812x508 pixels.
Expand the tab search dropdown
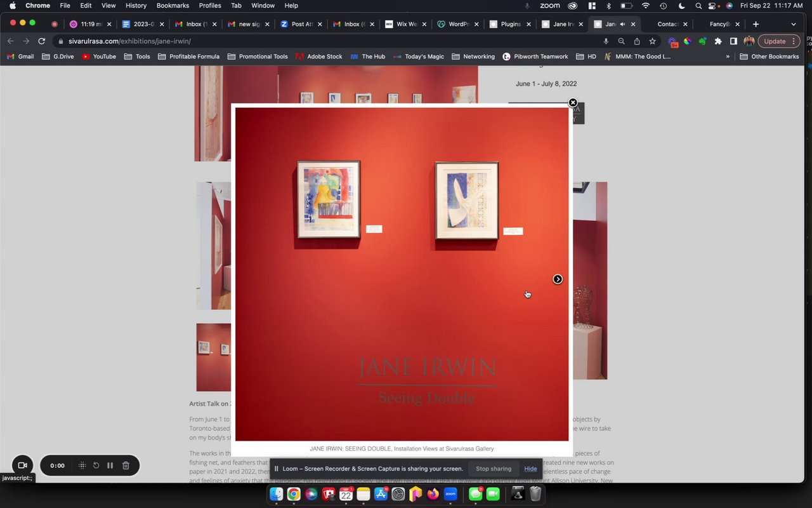pos(794,24)
